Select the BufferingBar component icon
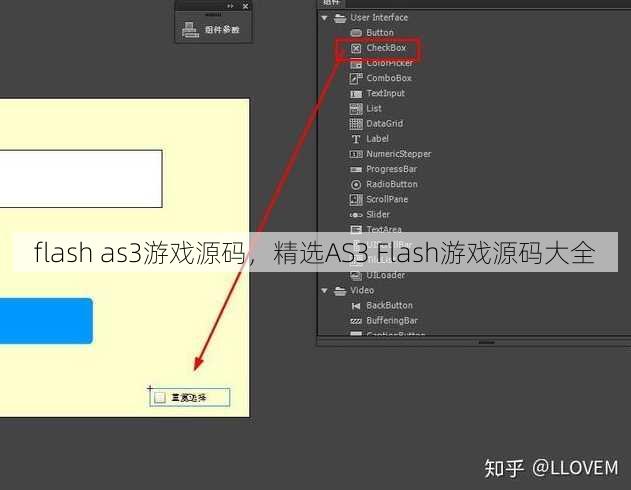This screenshot has width=631, height=490. point(356,321)
